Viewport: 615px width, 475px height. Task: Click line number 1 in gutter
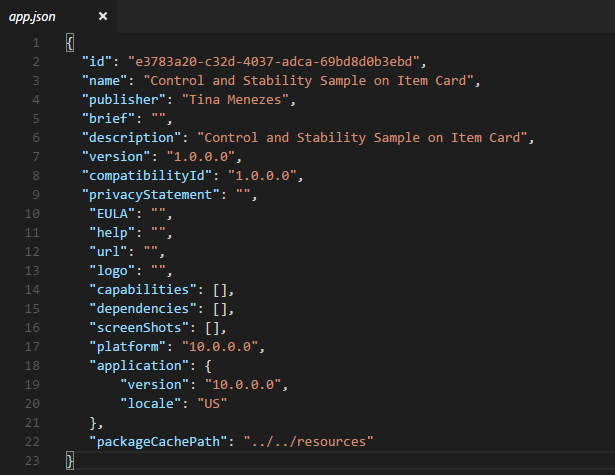pos(36,42)
